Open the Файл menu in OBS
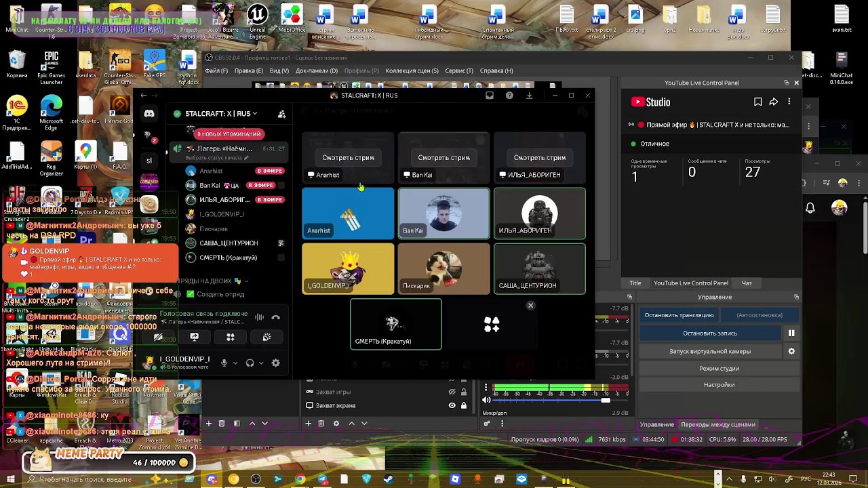The image size is (868, 488). [x=216, y=70]
